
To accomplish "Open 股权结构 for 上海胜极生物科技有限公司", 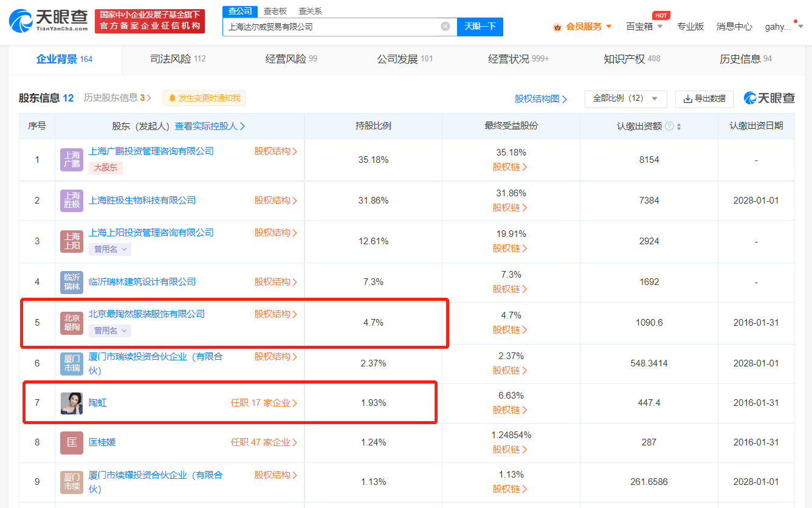I will click(x=276, y=201).
